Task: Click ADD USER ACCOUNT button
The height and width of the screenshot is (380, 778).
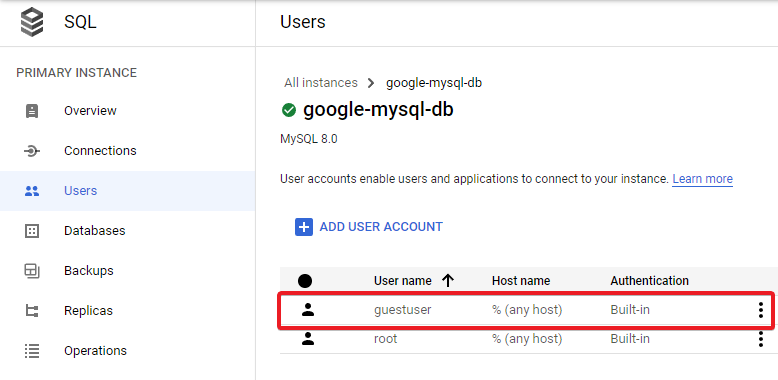Action: (x=369, y=227)
